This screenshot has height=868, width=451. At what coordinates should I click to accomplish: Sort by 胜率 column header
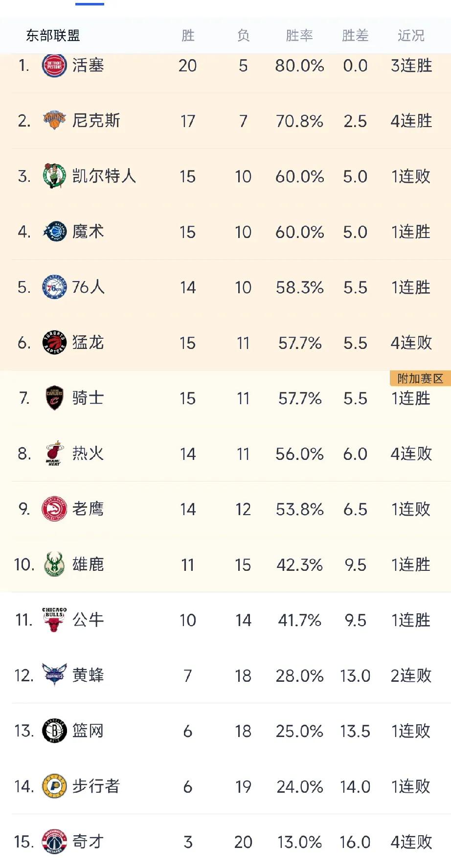point(299,36)
